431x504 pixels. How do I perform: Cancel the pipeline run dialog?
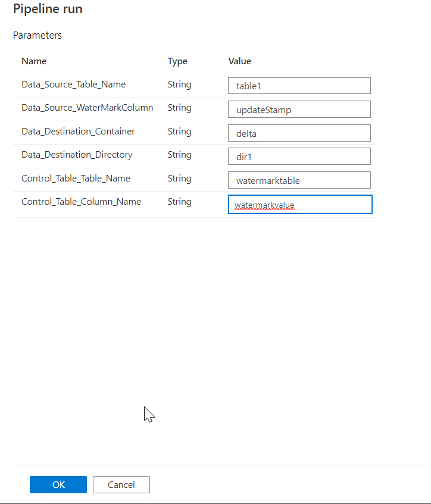121,484
